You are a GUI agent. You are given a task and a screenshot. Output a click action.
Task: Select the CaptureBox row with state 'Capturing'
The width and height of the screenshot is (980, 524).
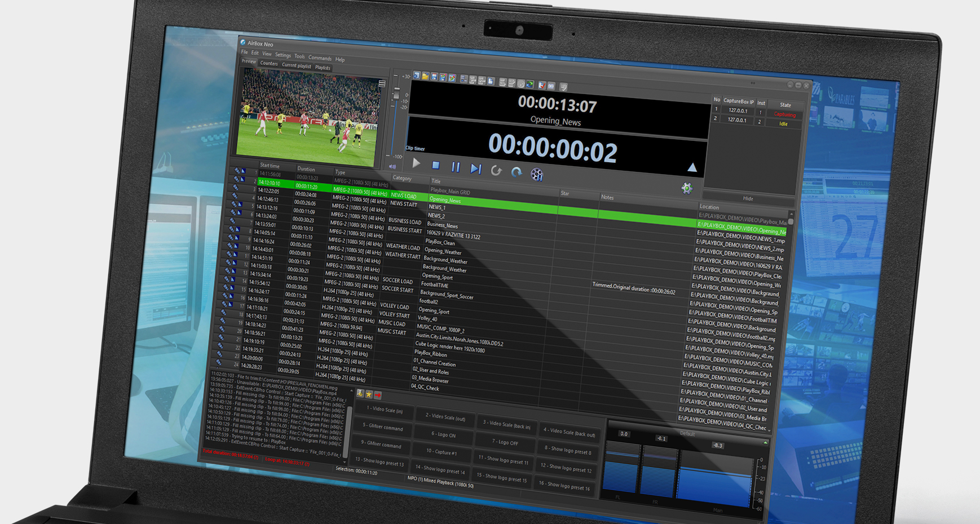(x=757, y=112)
